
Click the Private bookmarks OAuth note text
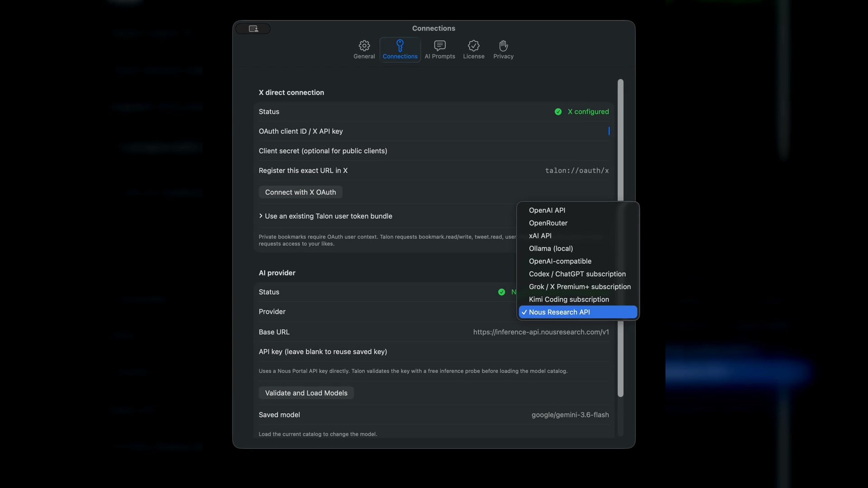coord(387,240)
